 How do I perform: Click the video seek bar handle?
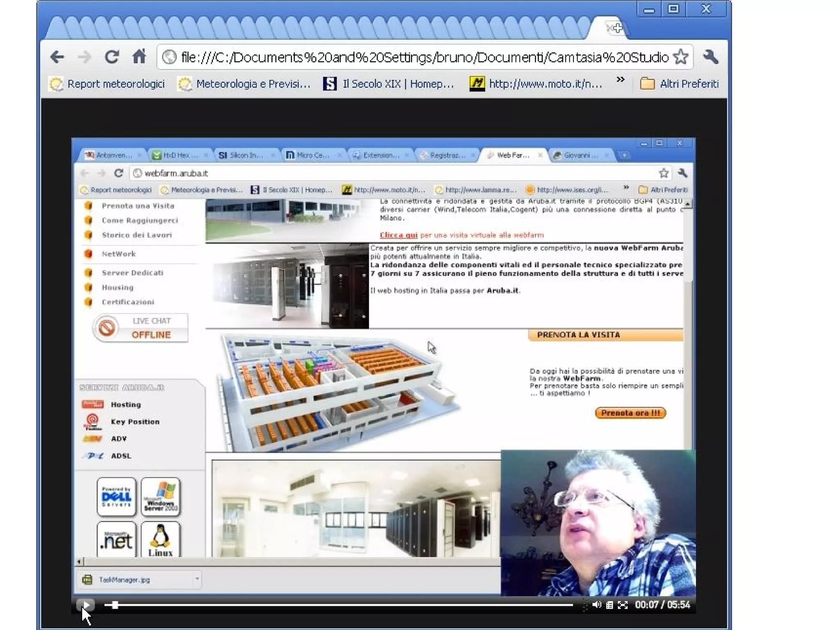pos(115,605)
